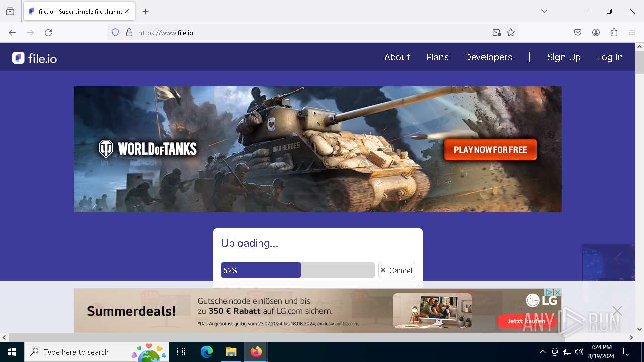Click Sign Up
This screenshot has height=362, width=644.
coord(564,57)
